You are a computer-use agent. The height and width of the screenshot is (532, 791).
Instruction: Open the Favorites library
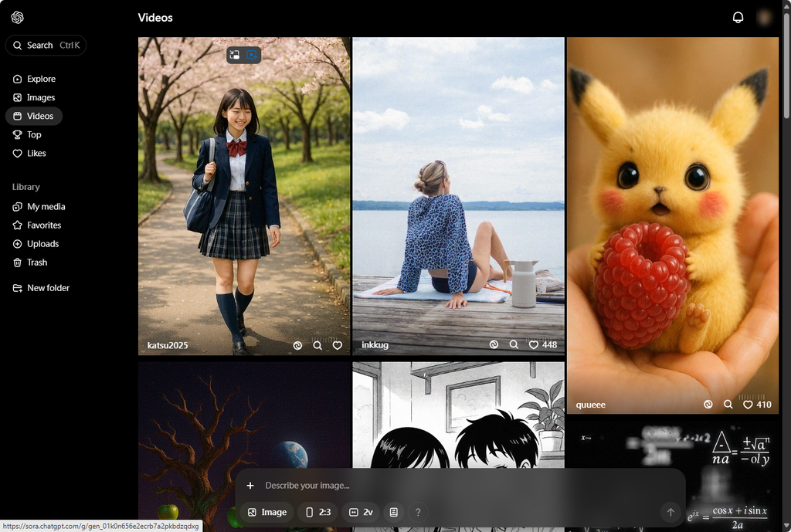click(x=37, y=225)
